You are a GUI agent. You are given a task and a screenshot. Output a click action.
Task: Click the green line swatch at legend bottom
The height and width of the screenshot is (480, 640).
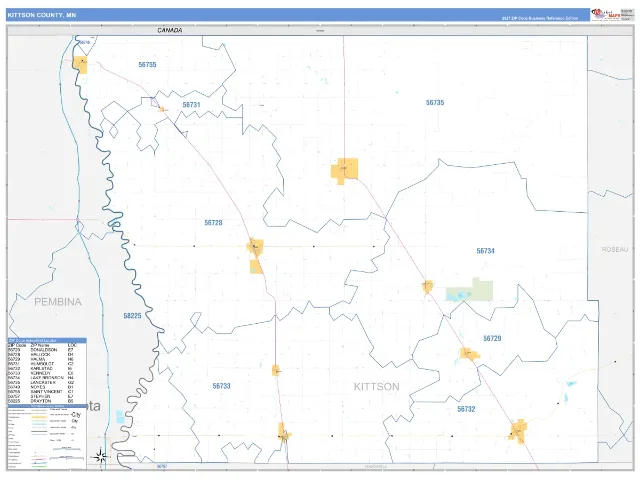click(x=40, y=466)
